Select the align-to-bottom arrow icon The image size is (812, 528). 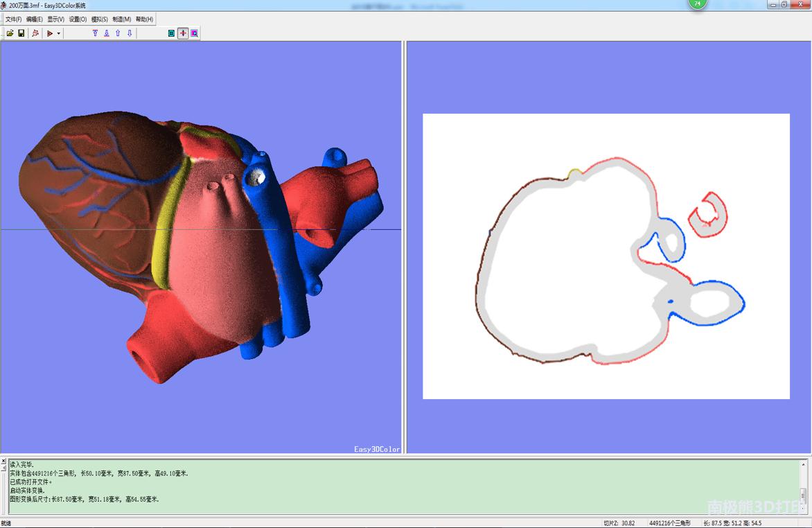point(106,33)
